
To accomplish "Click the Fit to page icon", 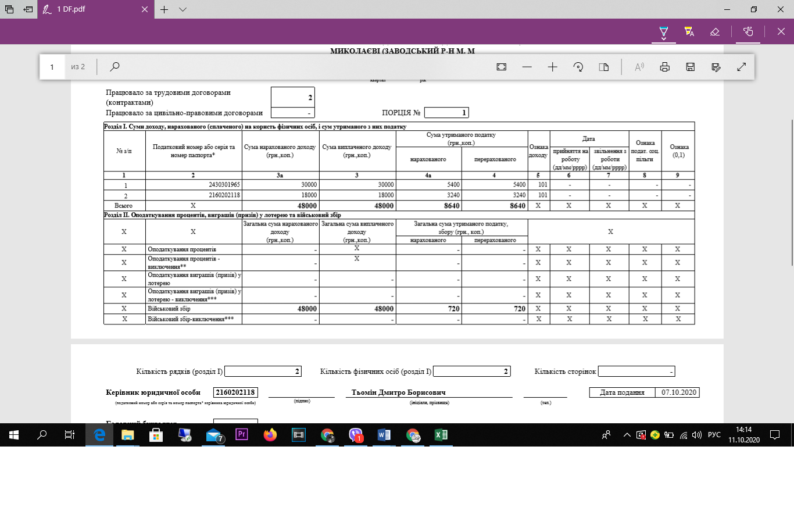I will click(502, 67).
